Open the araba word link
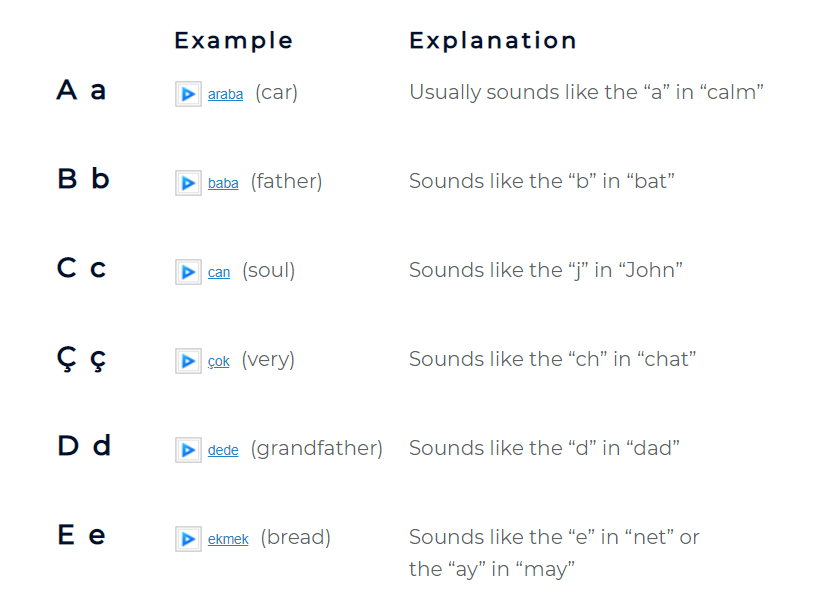 click(x=225, y=95)
